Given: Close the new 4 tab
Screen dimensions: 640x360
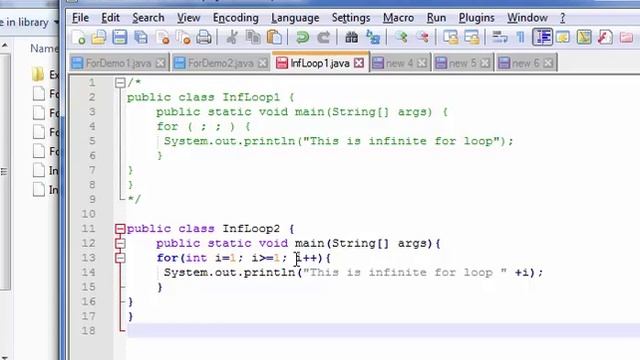Looking at the screenshot, I should [x=422, y=63].
